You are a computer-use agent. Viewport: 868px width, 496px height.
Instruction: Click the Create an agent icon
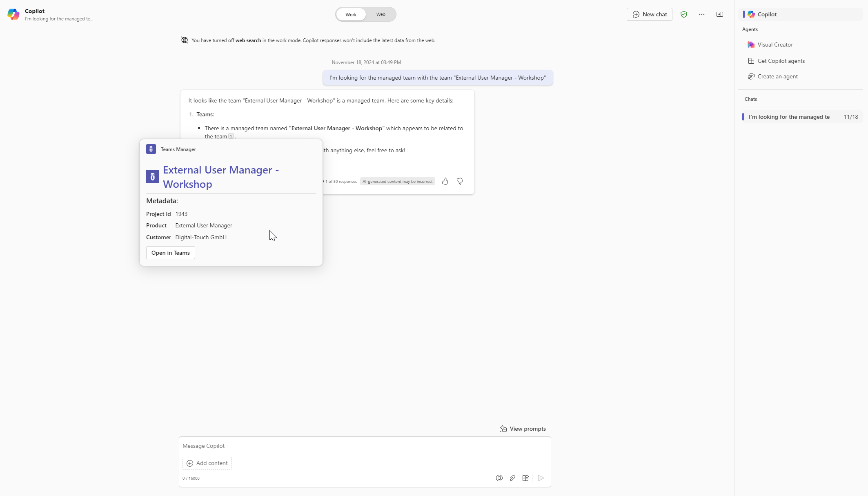pyautogui.click(x=751, y=76)
